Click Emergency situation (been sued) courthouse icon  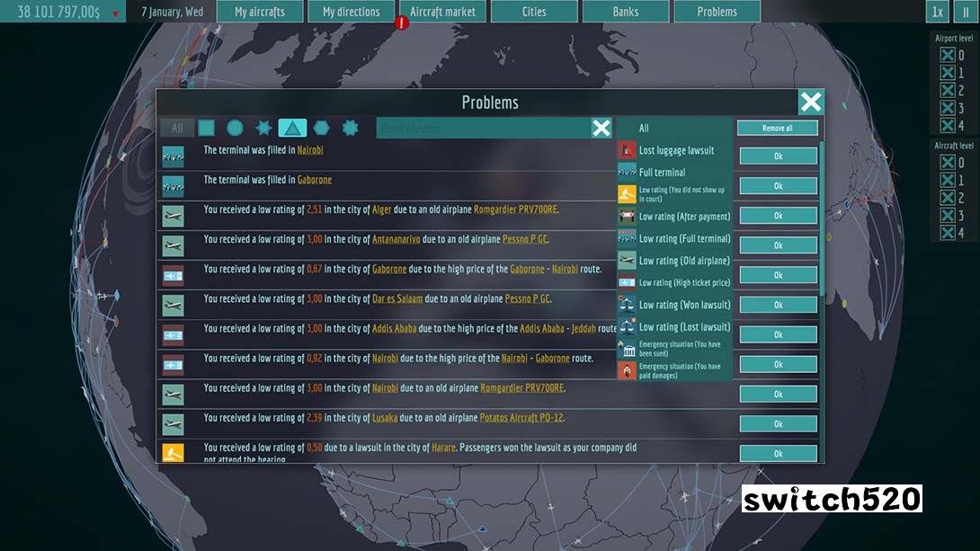(627, 349)
